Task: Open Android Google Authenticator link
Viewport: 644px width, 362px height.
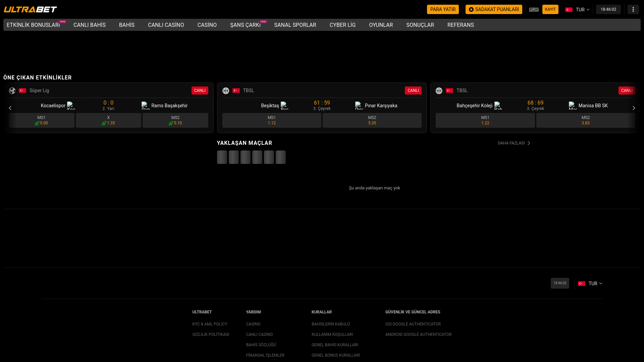Action: tap(418, 335)
